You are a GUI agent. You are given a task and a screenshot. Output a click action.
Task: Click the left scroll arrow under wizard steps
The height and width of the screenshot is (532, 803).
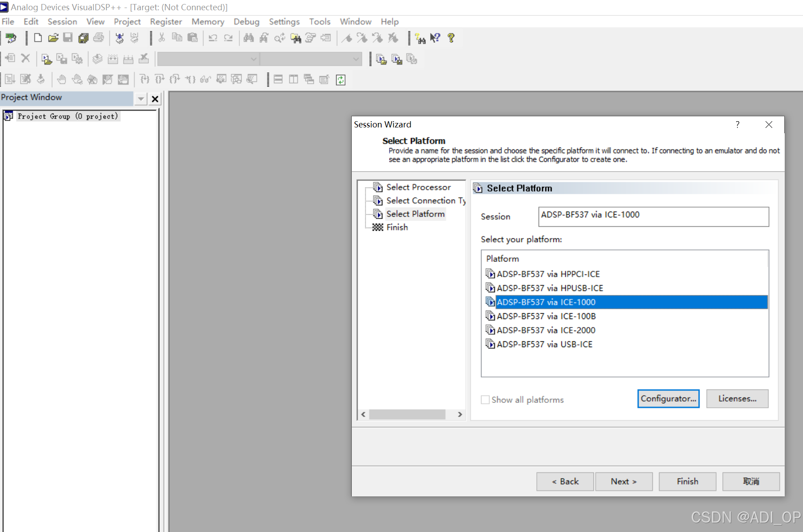(x=363, y=414)
